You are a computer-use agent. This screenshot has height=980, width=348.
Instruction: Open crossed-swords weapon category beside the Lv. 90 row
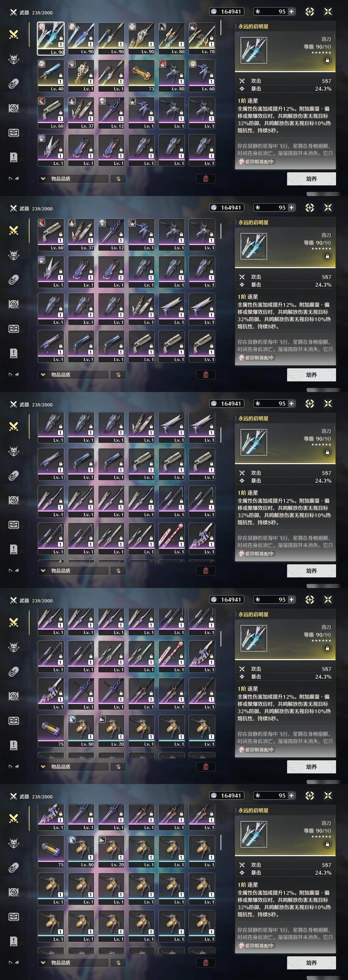[x=14, y=35]
